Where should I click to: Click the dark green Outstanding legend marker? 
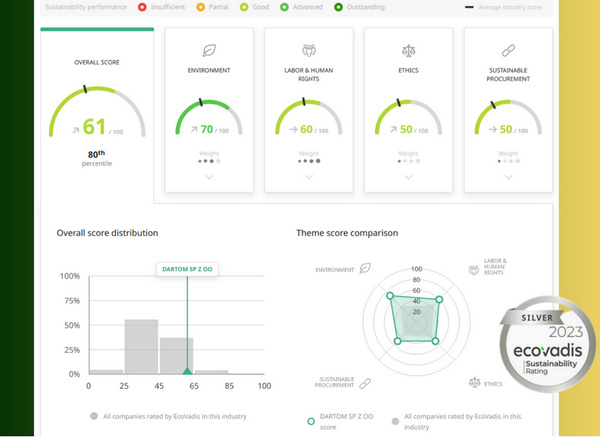pos(338,7)
